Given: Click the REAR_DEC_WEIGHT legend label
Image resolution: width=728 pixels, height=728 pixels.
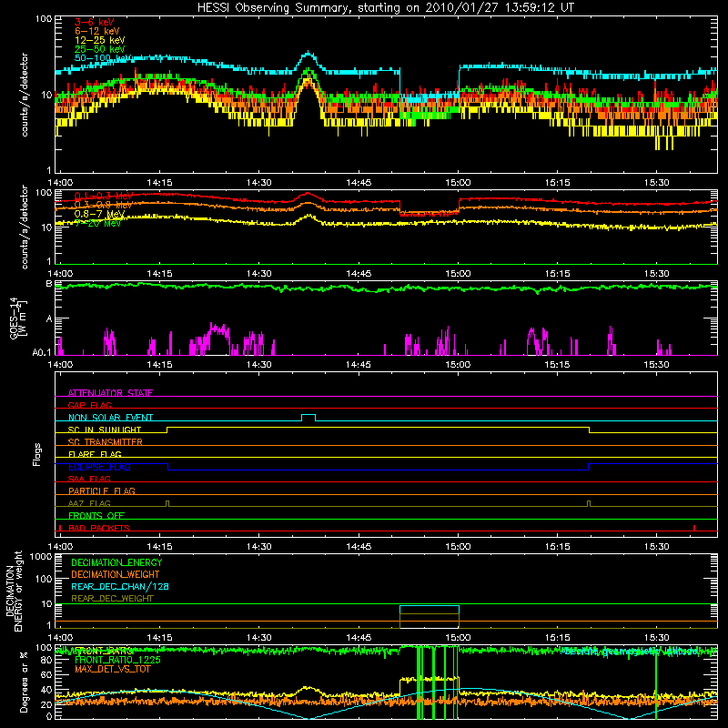Looking at the screenshot, I should (112, 599).
